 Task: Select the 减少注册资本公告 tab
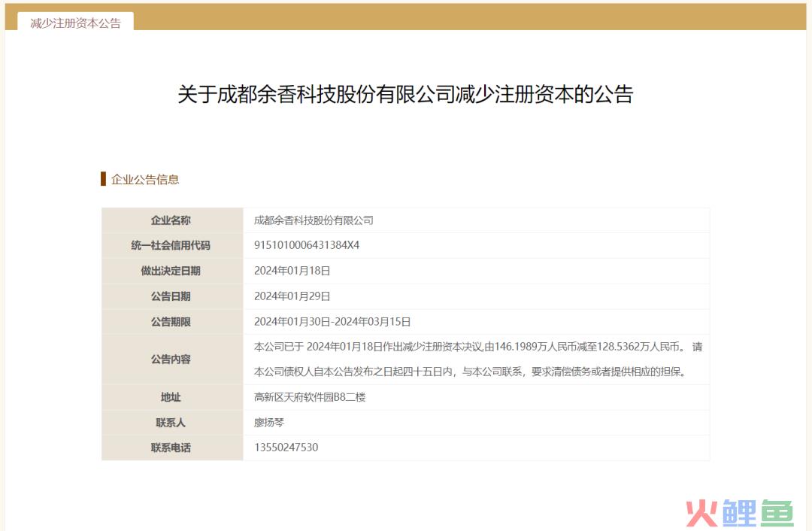76,23
